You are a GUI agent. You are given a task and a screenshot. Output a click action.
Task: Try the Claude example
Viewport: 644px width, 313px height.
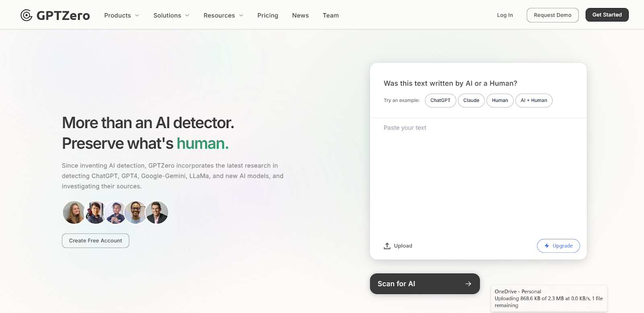coord(471,100)
